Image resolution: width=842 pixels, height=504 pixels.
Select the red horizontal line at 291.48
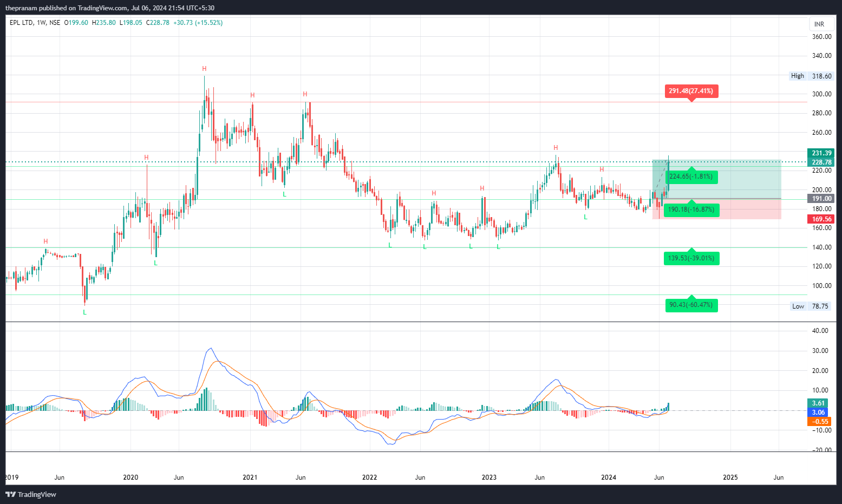click(x=406, y=102)
